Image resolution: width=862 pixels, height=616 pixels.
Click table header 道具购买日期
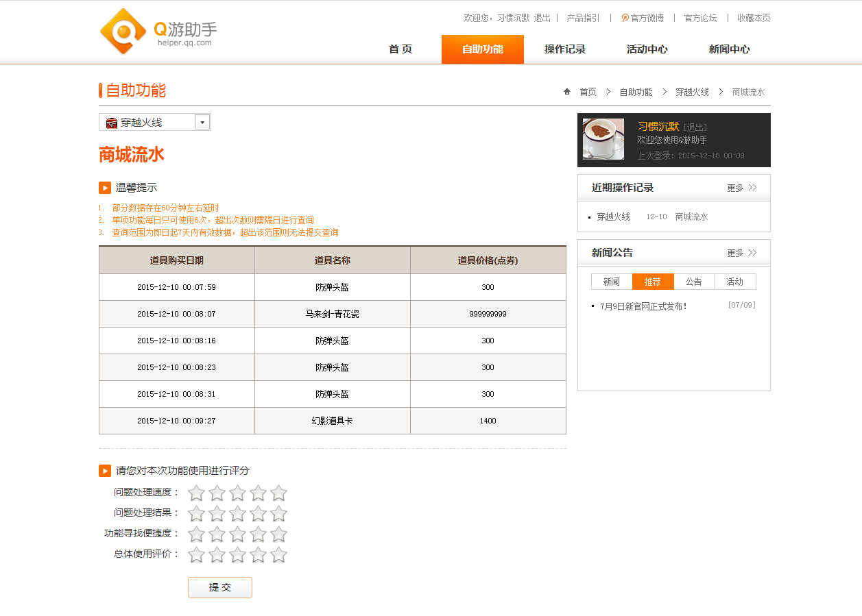click(177, 260)
